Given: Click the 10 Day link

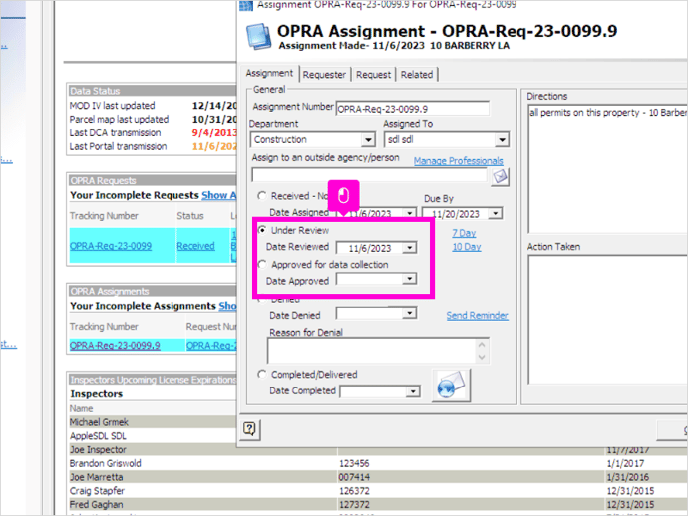Looking at the screenshot, I should pyautogui.click(x=467, y=247).
